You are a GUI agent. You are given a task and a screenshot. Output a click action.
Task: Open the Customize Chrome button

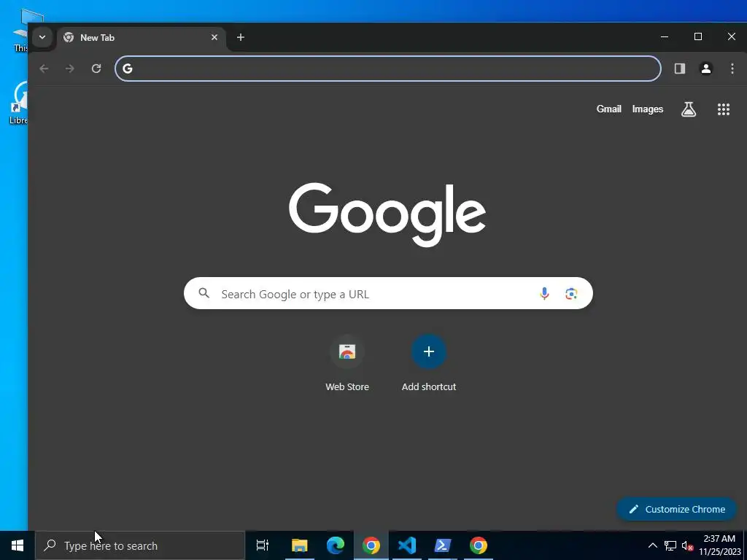pos(677,509)
